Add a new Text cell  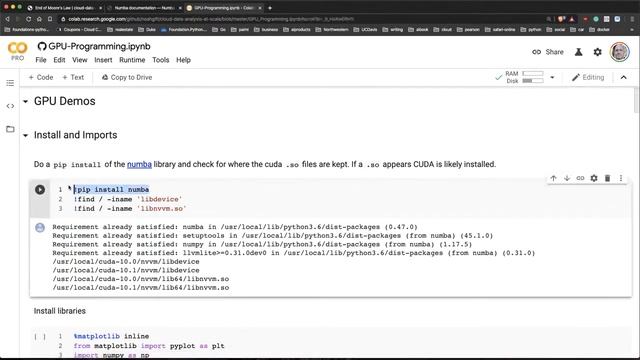tap(73, 77)
